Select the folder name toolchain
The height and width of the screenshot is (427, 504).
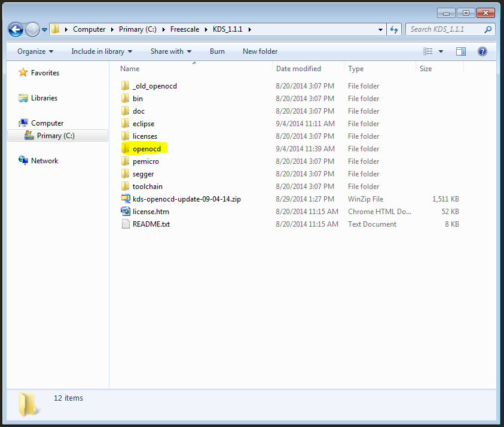coord(148,187)
